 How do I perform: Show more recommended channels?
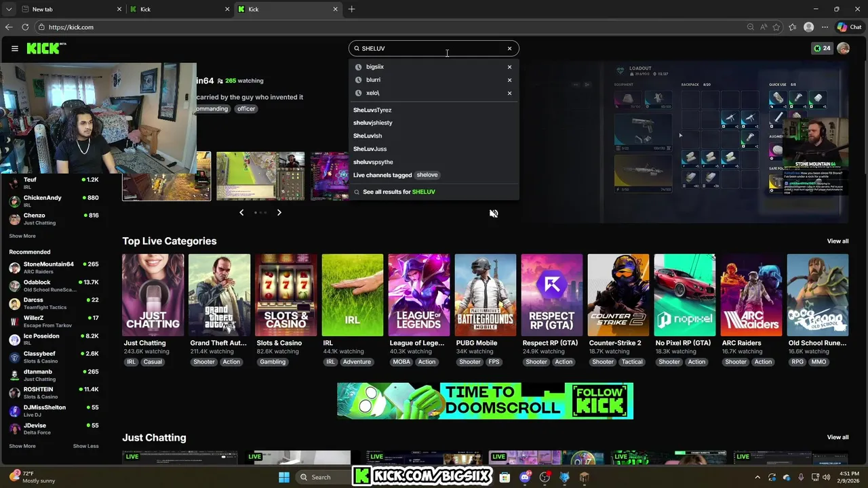click(x=22, y=446)
